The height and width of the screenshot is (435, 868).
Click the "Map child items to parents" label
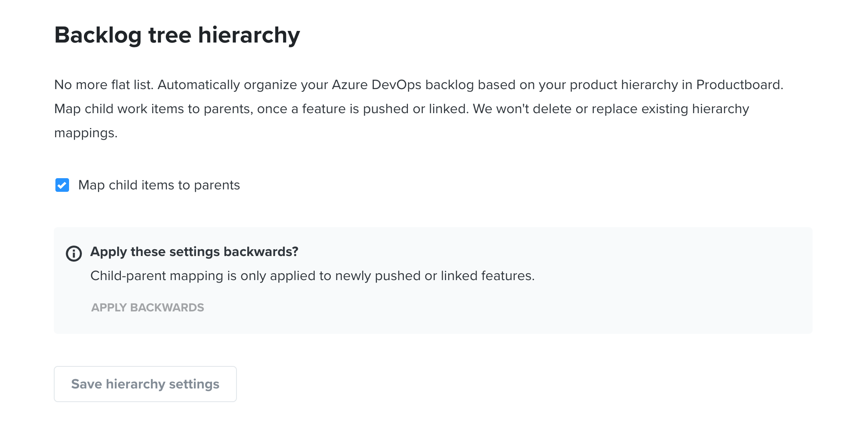click(x=159, y=185)
